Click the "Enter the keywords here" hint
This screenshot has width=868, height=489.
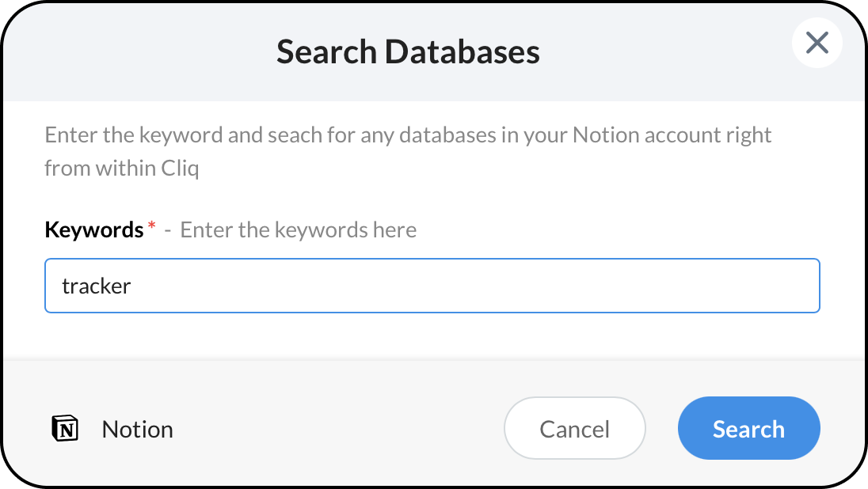pyautogui.click(x=298, y=229)
